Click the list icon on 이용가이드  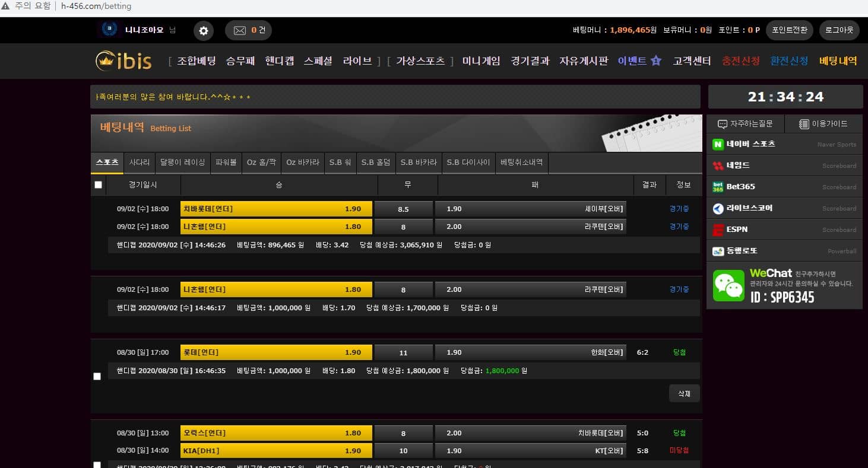804,124
